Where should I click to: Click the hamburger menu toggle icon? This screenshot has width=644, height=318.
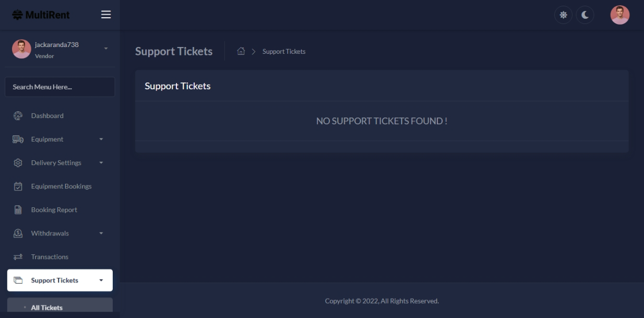click(x=106, y=15)
